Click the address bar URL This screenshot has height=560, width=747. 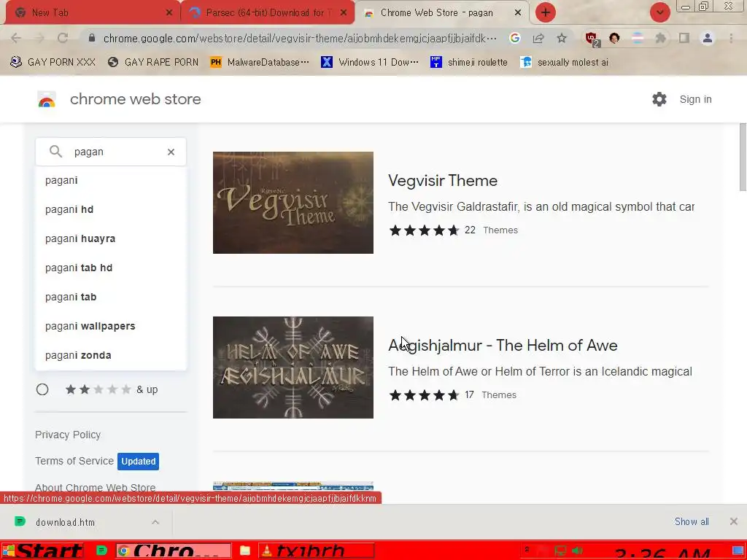click(x=300, y=38)
